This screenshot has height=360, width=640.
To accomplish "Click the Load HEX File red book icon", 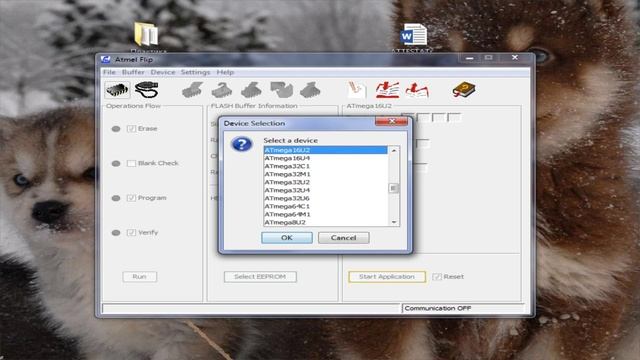I will click(387, 90).
